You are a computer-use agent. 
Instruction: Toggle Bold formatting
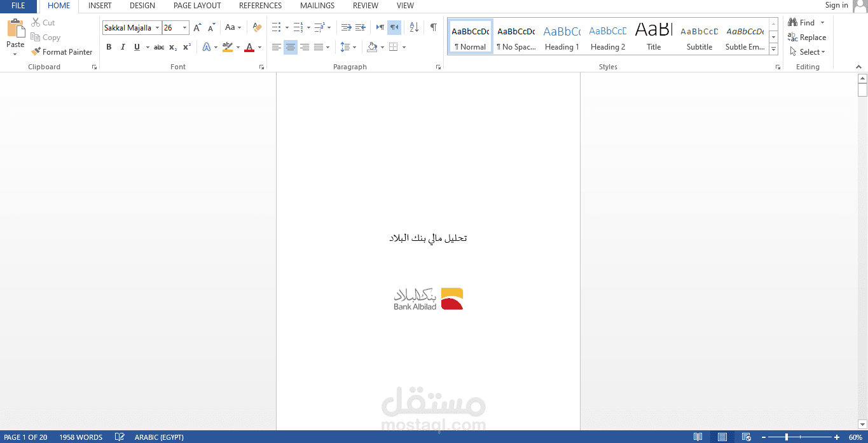[x=109, y=47]
